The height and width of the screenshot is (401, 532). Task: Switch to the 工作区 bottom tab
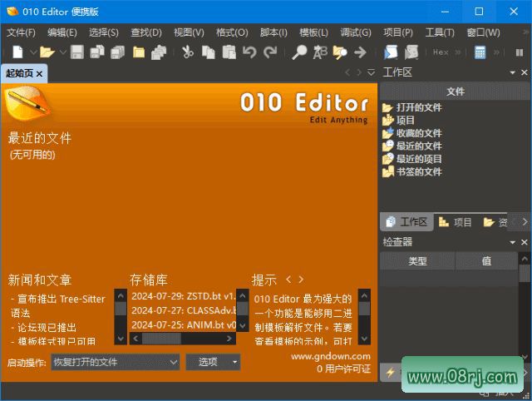click(x=406, y=222)
